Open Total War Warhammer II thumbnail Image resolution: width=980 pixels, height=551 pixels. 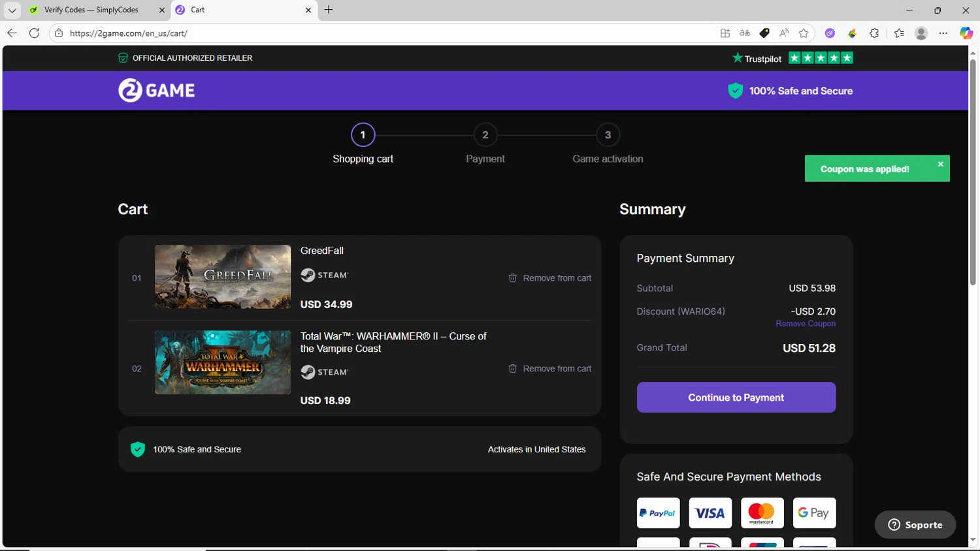point(223,362)
